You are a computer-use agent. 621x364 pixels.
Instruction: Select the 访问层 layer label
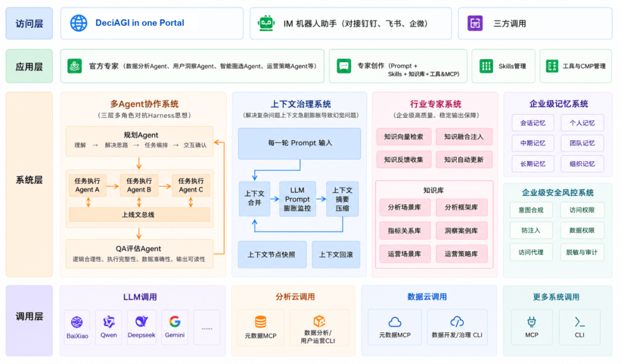[29, 24]
